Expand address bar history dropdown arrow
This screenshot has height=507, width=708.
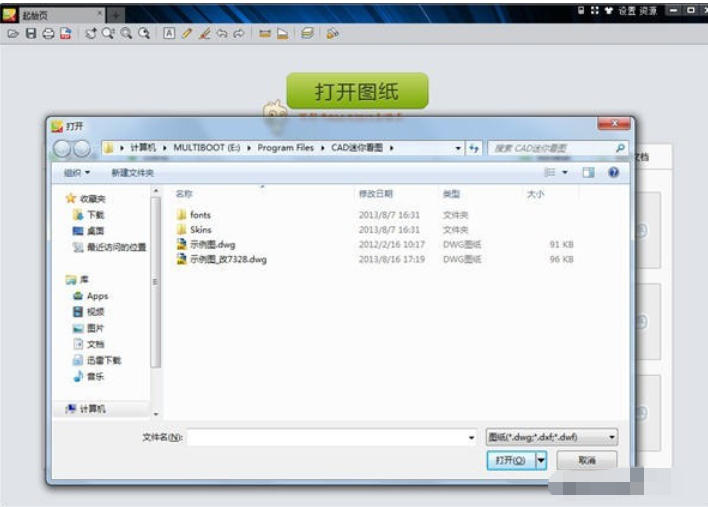[x=458, y=148]
